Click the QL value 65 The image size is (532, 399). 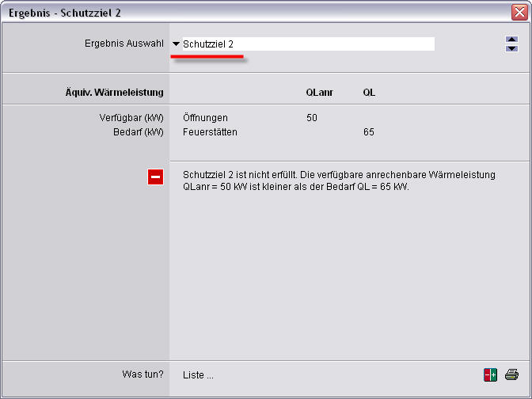tap(368, 131)
